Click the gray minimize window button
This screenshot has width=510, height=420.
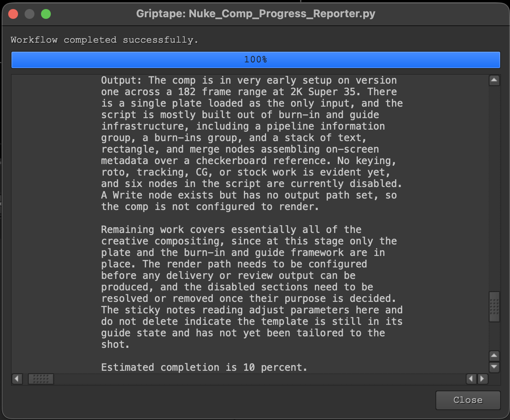click(30, 14)
